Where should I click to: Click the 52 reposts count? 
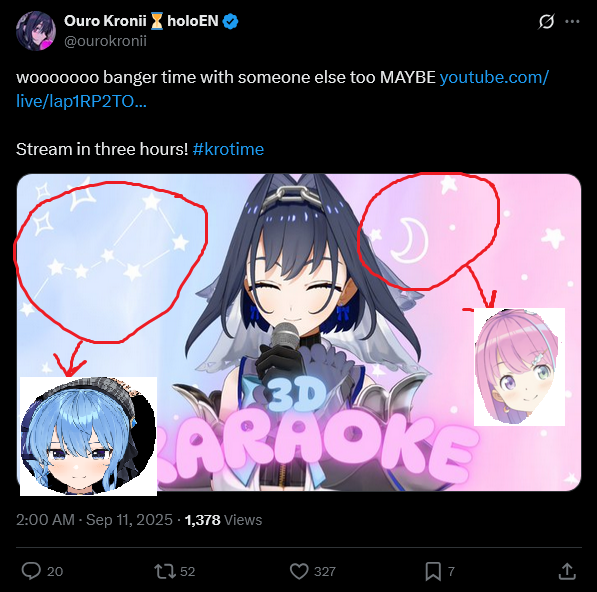pyautogui.click(x=187, y=571)
